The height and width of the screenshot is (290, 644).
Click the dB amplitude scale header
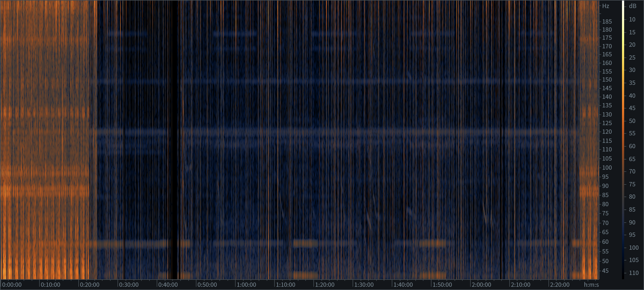tap(632, 6)
